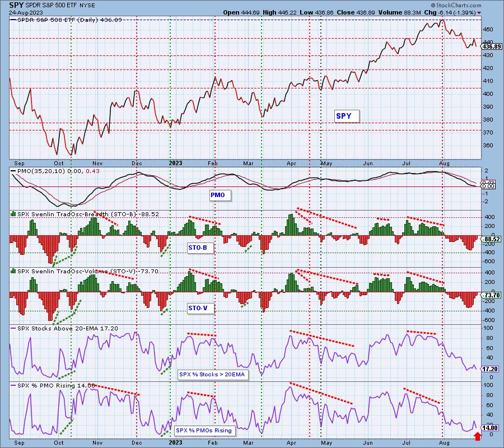This screenshot has width=504, height=448.
Task: Click the red down-triangle change indicator
Action: [x=479, y=13]
